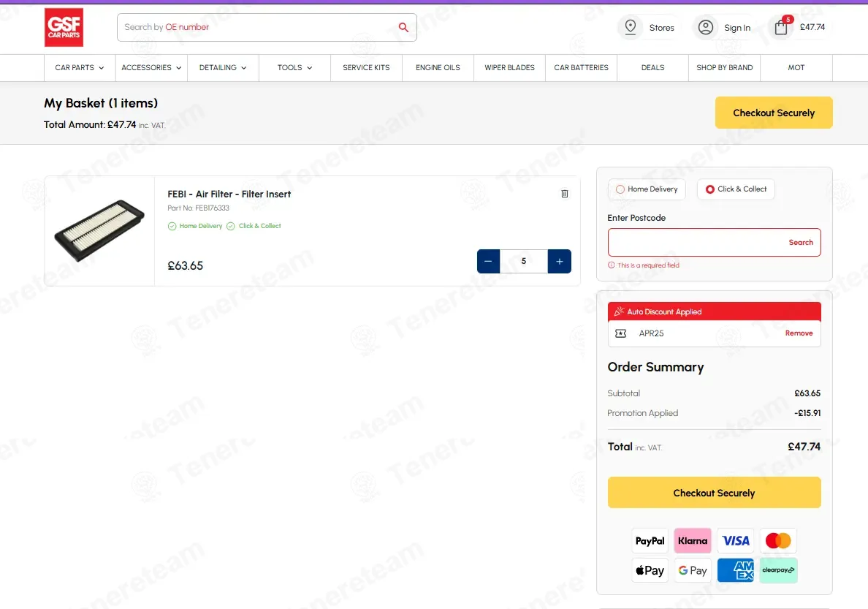Click the quantity value field showing 5
Image resolution: width=868 pixels, height=609 pixels.
524,261
